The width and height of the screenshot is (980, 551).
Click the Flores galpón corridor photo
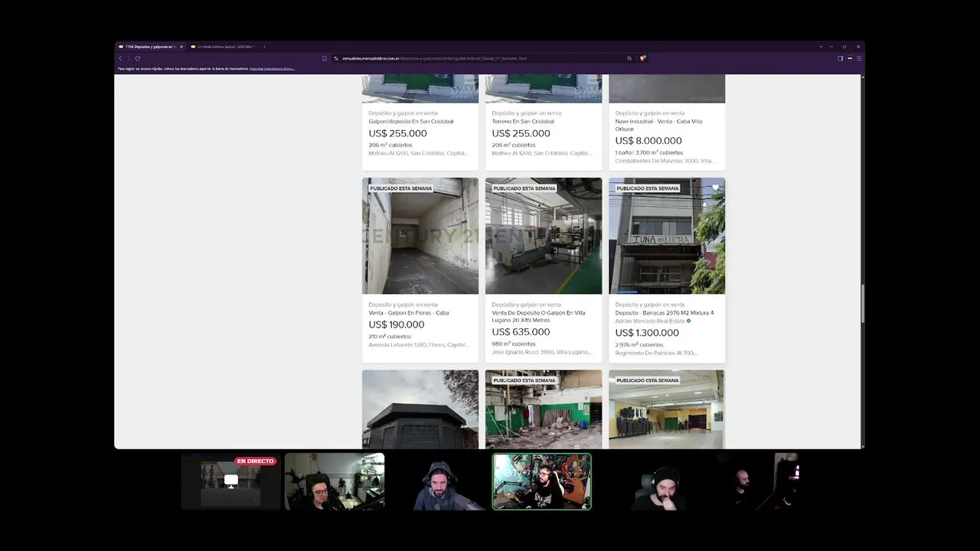(420, 236)
